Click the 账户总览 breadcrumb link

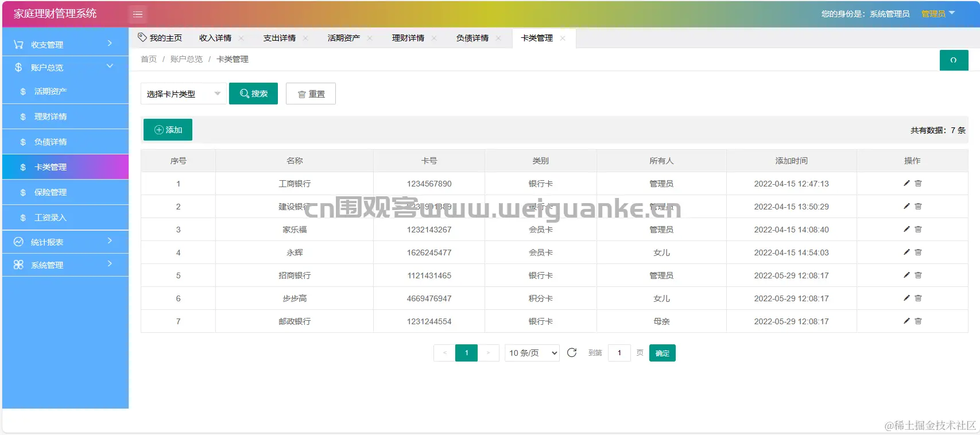pos(187,59)
